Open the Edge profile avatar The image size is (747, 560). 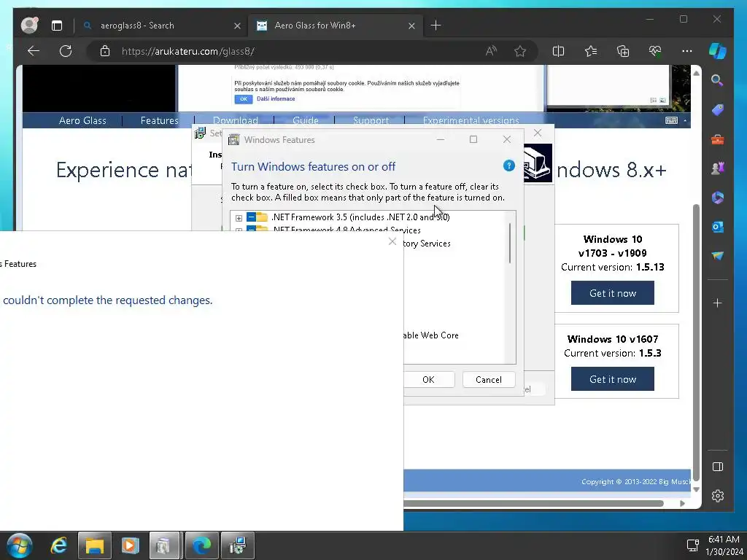click(29, 26)
